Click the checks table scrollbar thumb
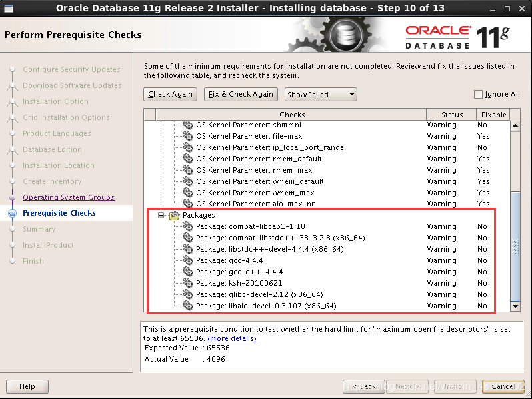Viewport: 532px width, 399px height. (x=515, y=246)
